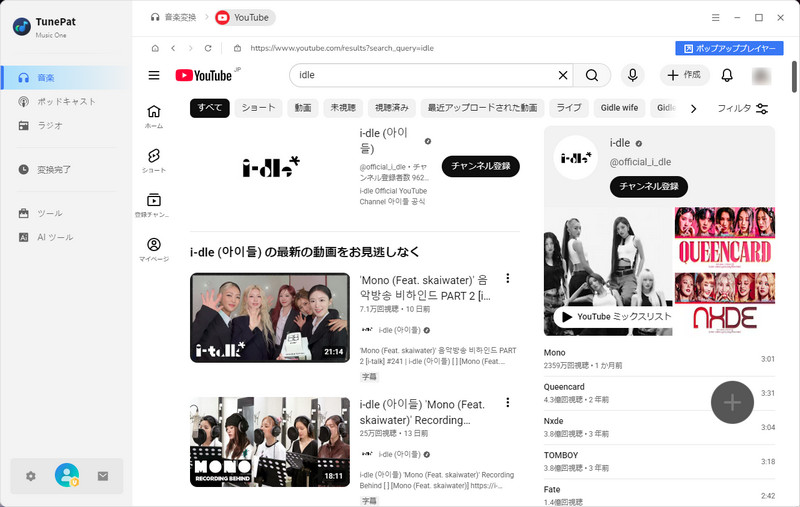Open YouTube guide hamburger menu
The width and height of the screenshot is (800, 507).
[154, 75]
